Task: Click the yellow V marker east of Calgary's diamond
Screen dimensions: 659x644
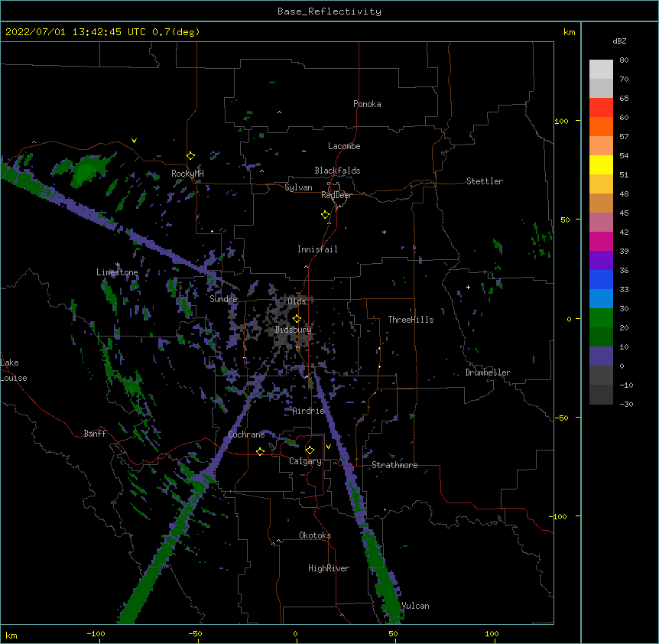Action: click(328, 447)
